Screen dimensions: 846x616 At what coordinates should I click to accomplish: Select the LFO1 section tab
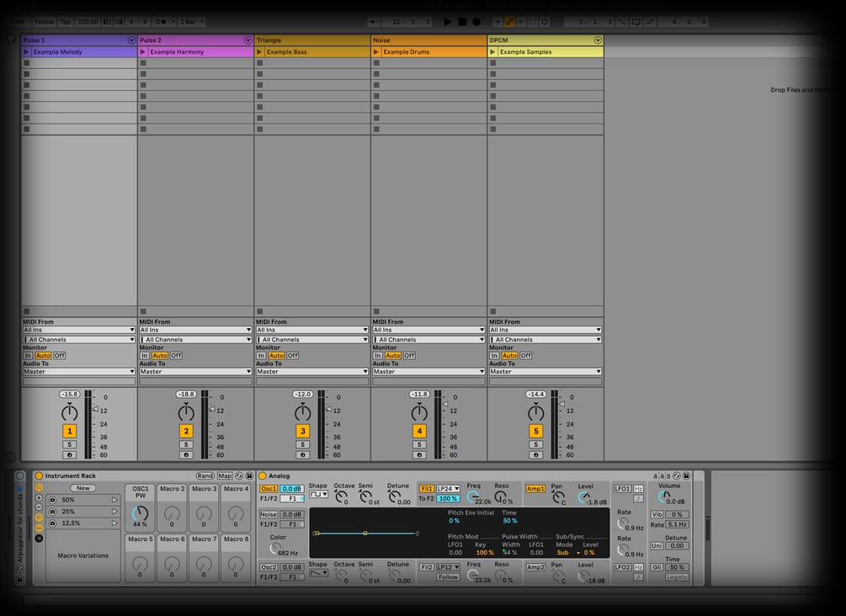point(622,489)
